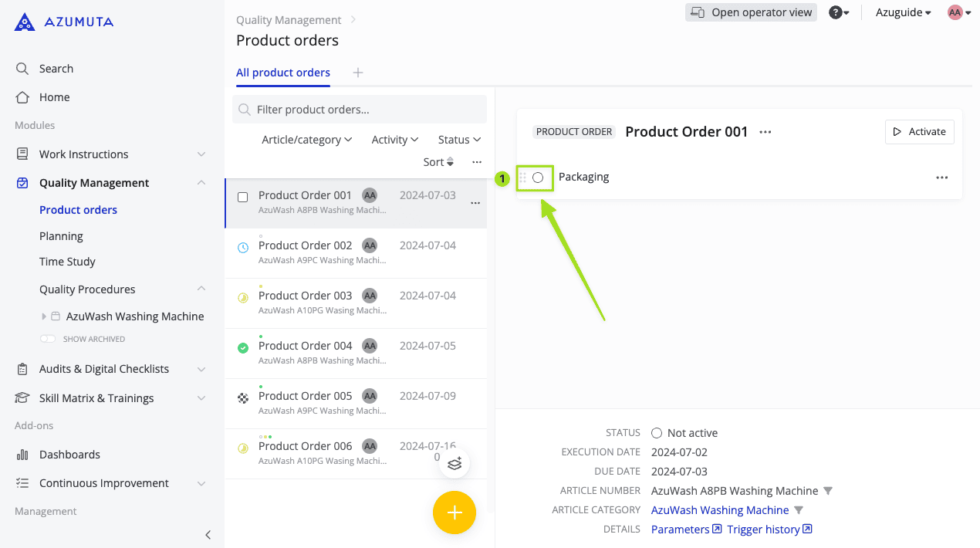
Task: Expand the AzuWash Washing Machine tree item
Action: 44,316
